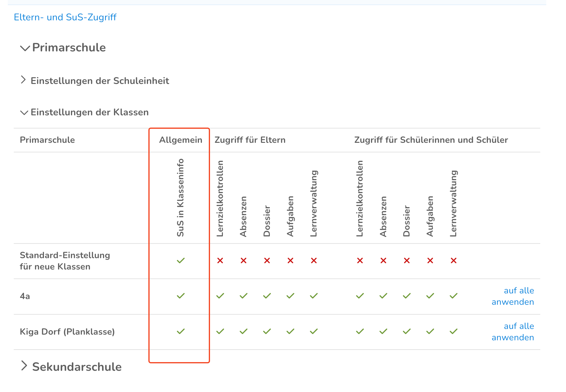Toggle Schüler Absenzen check for Kiga Dorf
566x392 pixels.
[384, 331]
